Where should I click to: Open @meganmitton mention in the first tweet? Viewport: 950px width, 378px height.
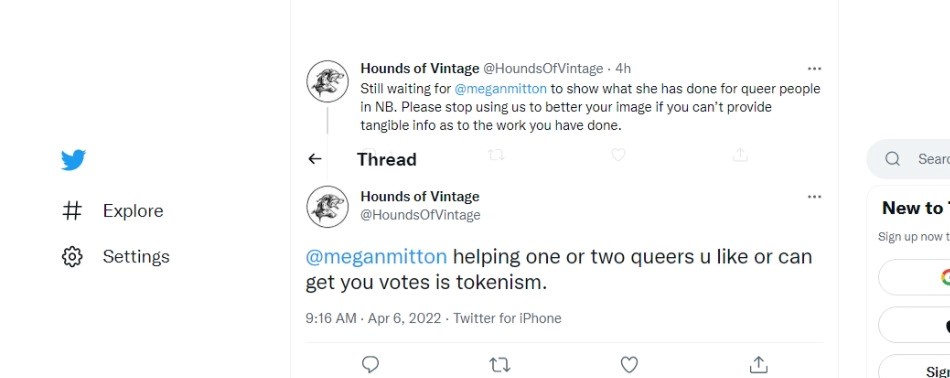tap(500, 88)
